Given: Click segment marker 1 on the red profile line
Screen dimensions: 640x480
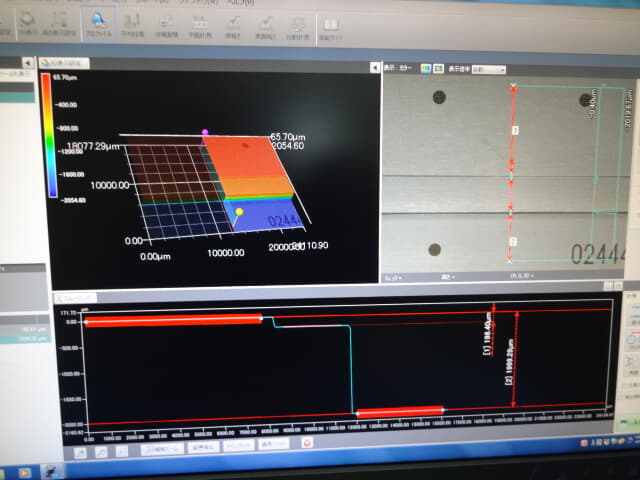Looking at the screenshot, I should pos(515,130).
